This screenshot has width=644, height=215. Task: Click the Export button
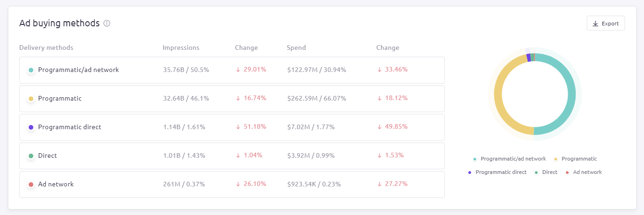click(x=606, y=24)
